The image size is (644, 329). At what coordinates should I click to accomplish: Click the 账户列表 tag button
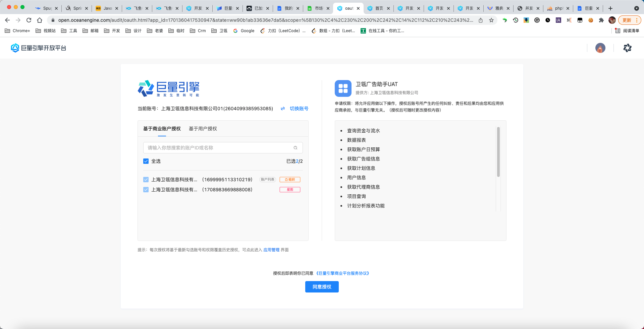pos(267,180)
